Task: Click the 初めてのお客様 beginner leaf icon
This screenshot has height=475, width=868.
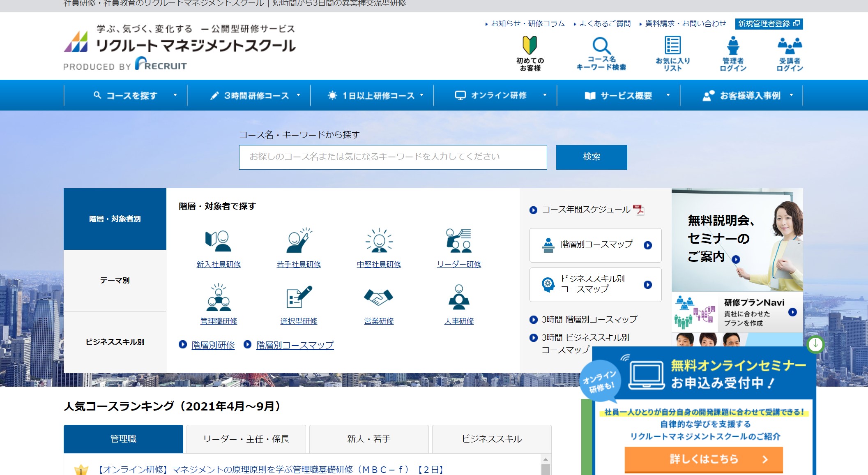Action: [530, 45]
